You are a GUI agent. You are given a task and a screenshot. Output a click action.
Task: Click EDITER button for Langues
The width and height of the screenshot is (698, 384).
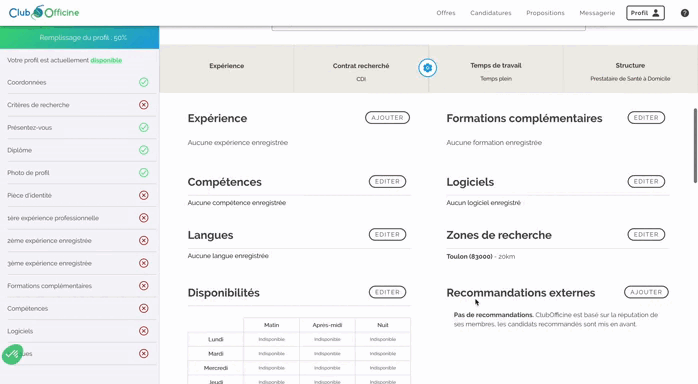(387, 234)
